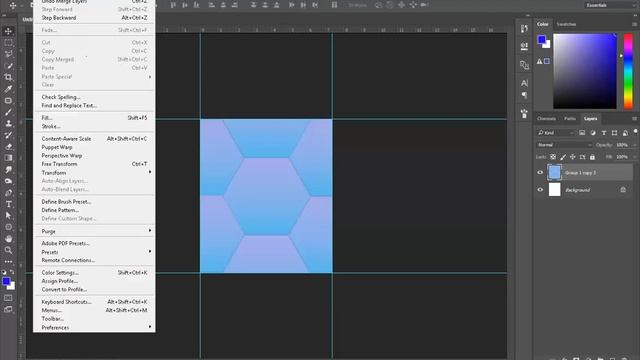Viewport: 640px width, 360px height.
Task: Toggle lock transparent pixels
Action: pos(553,157)
